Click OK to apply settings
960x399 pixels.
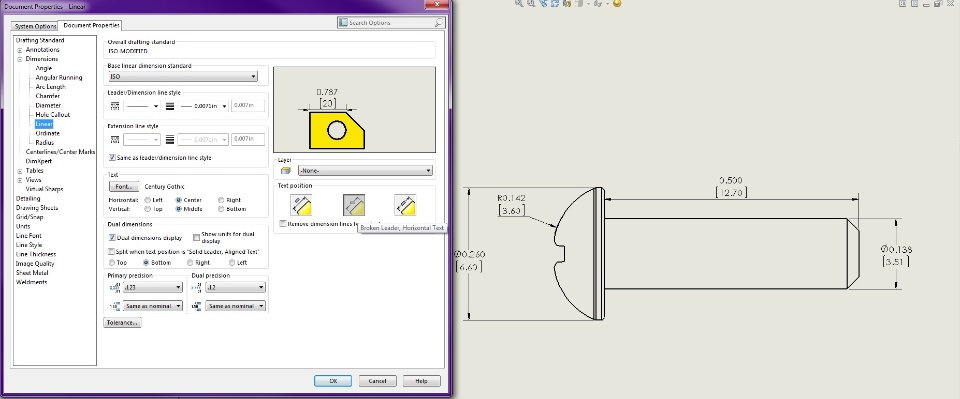(x=333, y=381)
